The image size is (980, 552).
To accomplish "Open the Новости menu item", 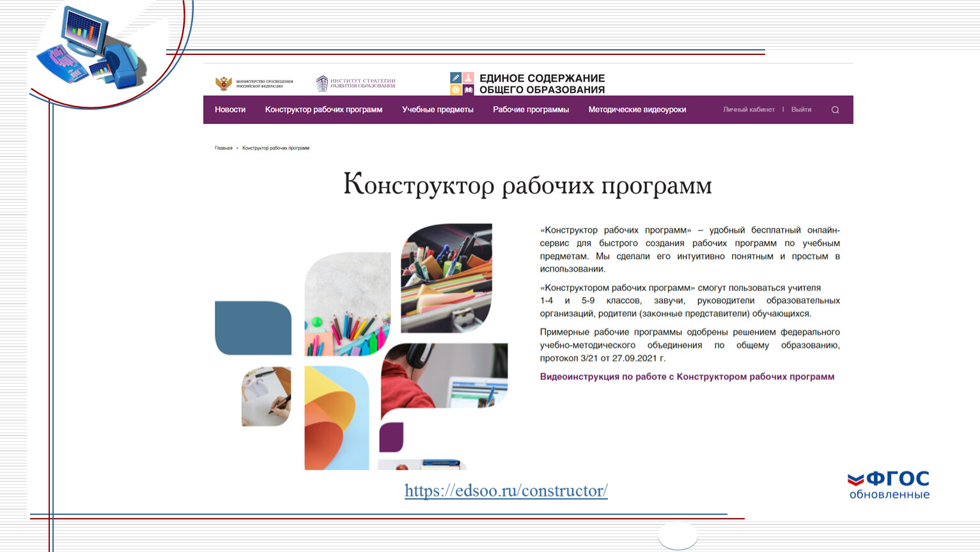I will point(230,110).
